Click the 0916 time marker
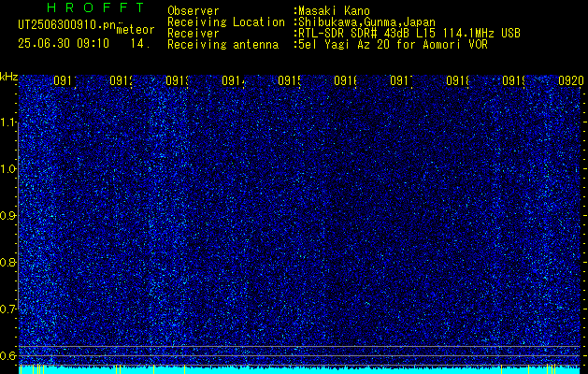This screenshot has width=588, height=374. pyautogui.click(x=345, y=80)
